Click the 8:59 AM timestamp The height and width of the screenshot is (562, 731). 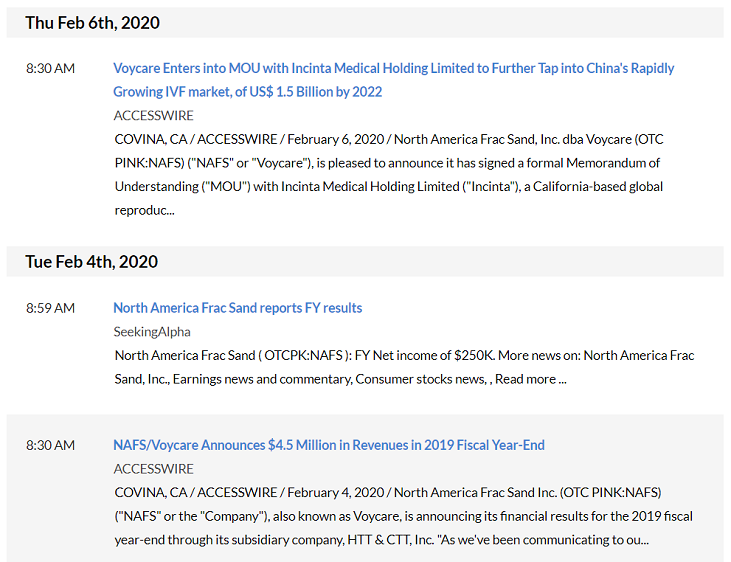[50, 308]
